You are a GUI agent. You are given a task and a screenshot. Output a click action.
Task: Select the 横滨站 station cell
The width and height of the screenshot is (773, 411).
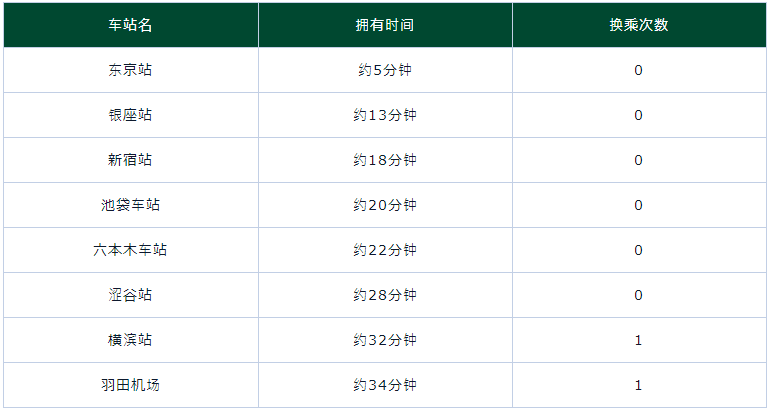tap(130, 340)
